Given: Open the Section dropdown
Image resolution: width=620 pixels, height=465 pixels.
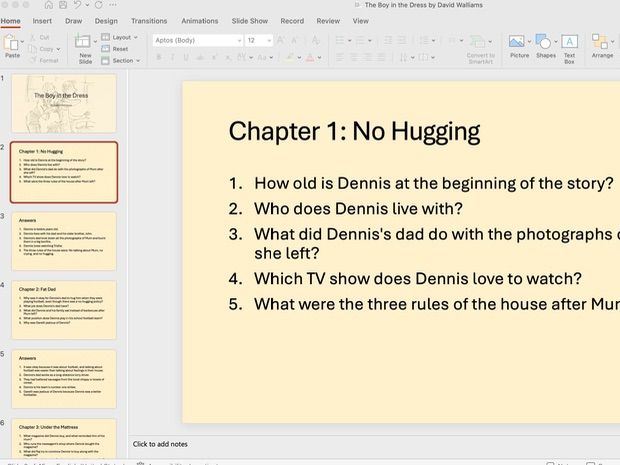Looking at the screenshot, I should click(121, 60).
